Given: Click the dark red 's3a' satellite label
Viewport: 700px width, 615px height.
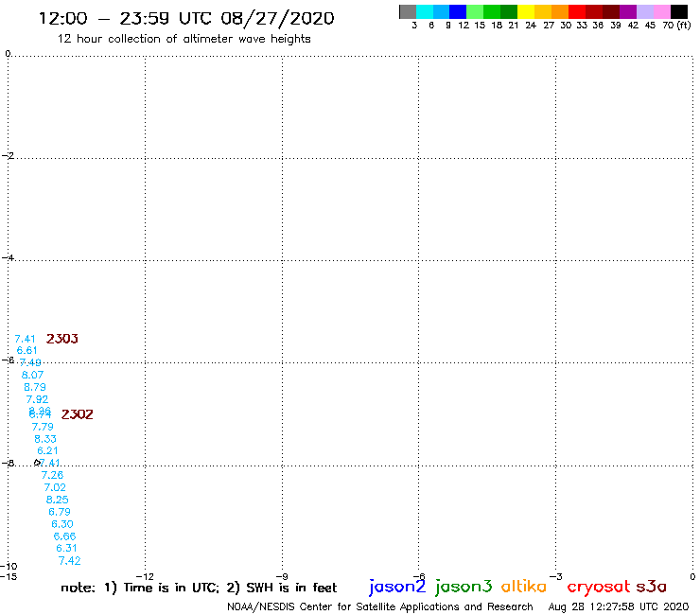Looking at the screenshot, I should [x=652, y=587].
